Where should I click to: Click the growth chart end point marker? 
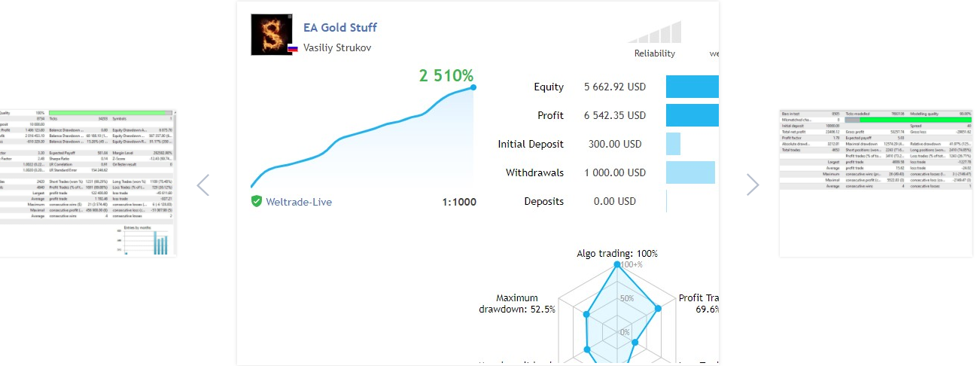pyautogui.click(x=473, y=87)
